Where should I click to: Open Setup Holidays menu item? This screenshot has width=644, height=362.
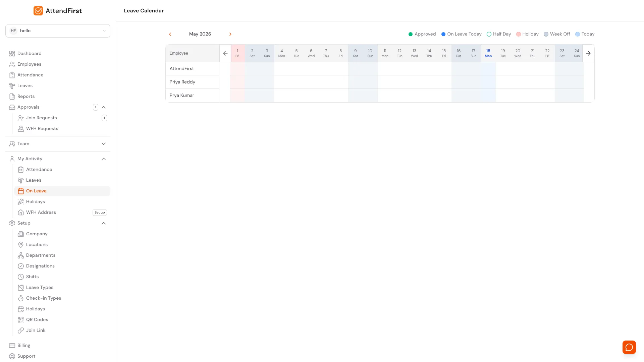(x=62, y=309)
